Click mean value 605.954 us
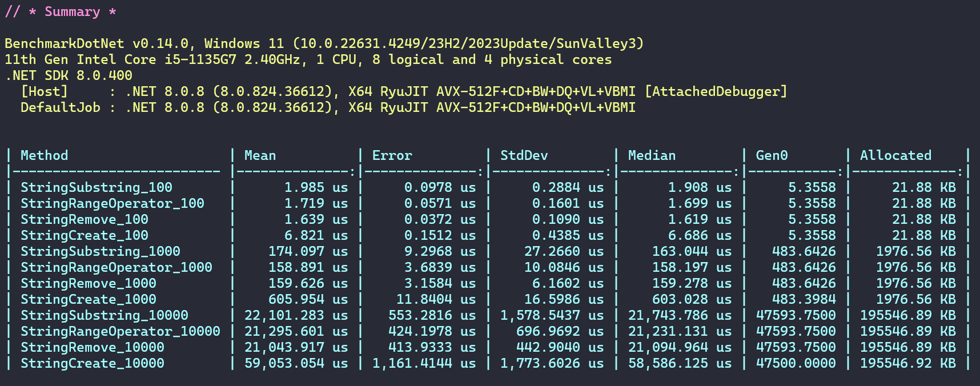Screen dimensions: 980x386 tap(308, 299)
